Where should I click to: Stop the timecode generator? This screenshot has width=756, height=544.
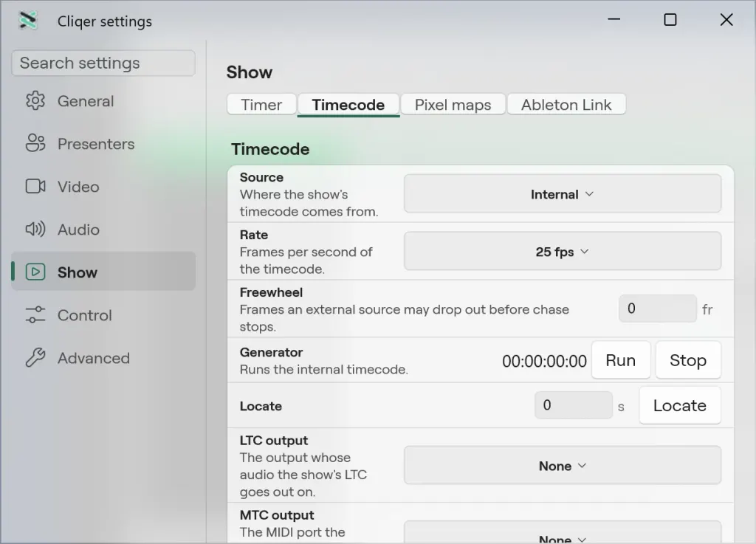coord(688,360)
